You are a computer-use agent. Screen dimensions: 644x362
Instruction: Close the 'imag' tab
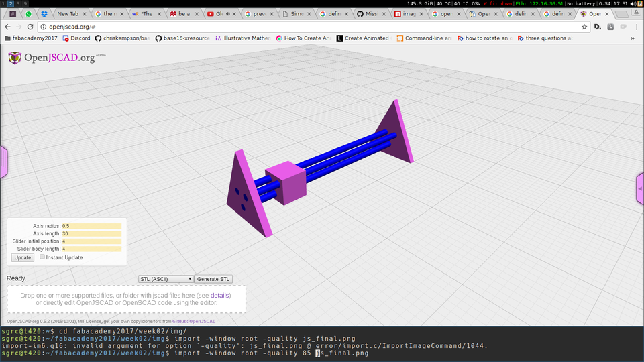tap(421, 14)
